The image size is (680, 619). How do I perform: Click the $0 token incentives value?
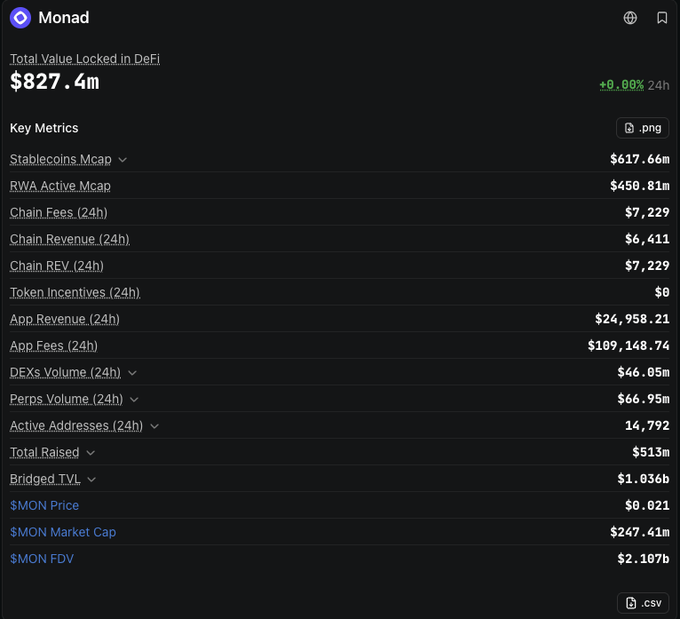coord(662,292)
